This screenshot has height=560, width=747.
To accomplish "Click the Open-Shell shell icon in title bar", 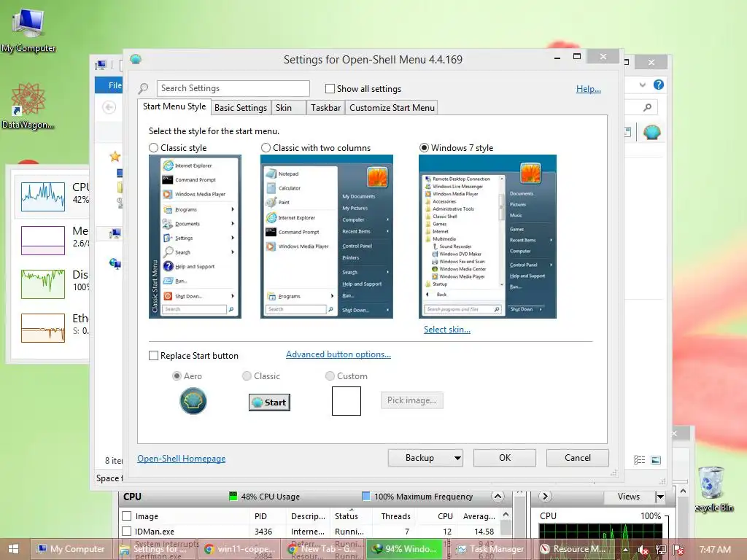I will (x=136, y=59).
